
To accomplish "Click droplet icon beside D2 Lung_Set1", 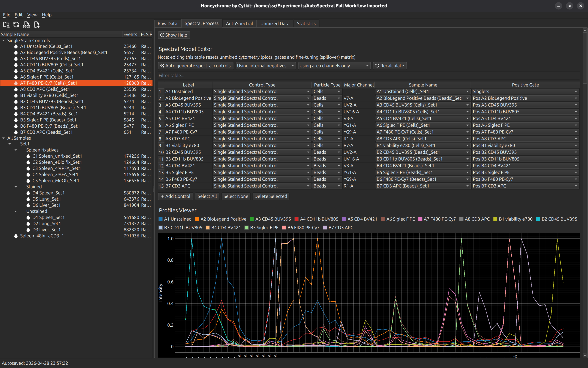I will 28,223.
